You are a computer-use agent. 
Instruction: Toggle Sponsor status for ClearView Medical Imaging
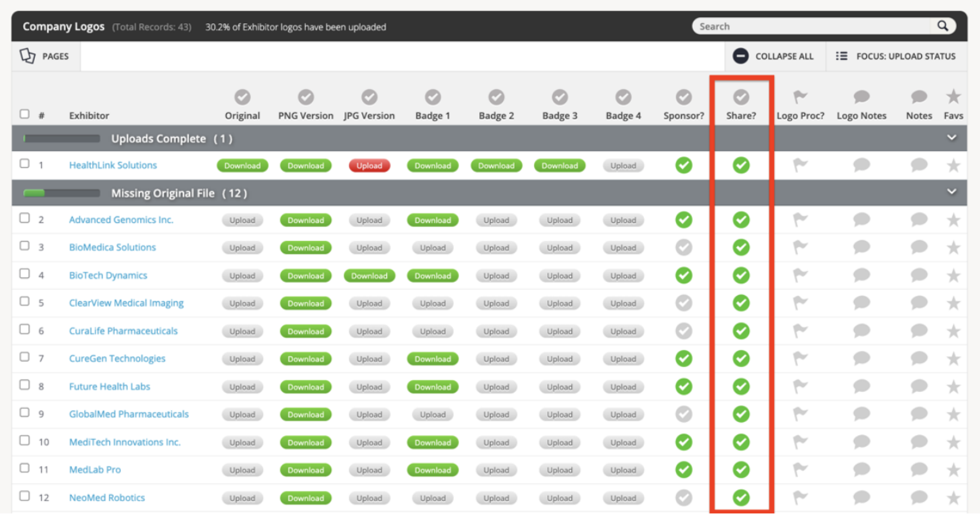click(x=684, y=303)
